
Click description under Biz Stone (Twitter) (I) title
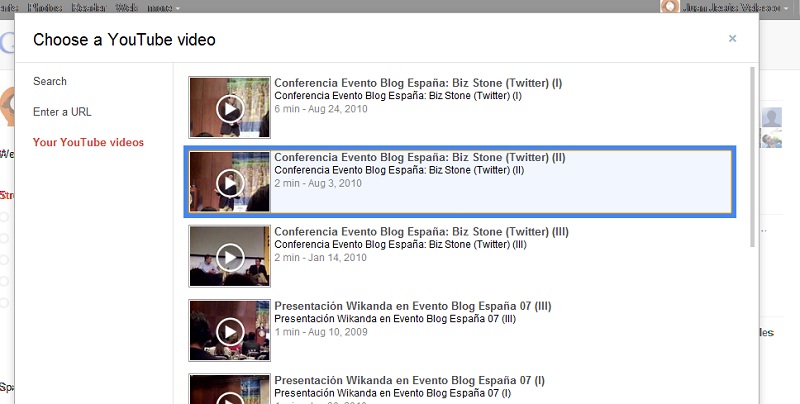pyautogui.click(x=398, y=96)
